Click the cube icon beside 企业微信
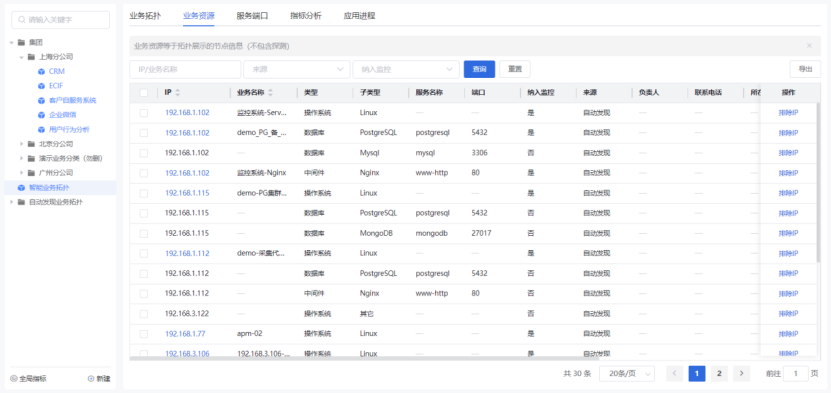Image resolution: width=831 pixels, height=393 pixels. (x=41, y=115)
